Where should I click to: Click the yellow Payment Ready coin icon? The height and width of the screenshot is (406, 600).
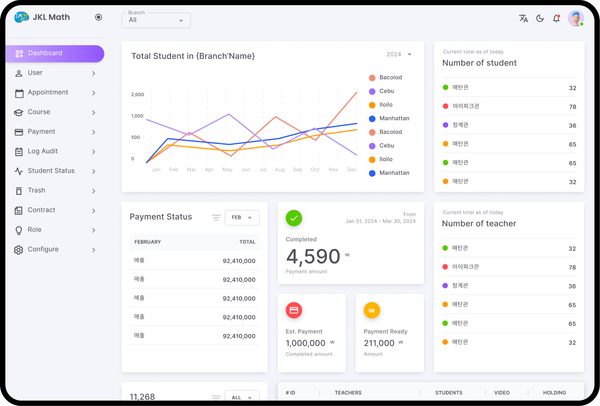point(372,310)
